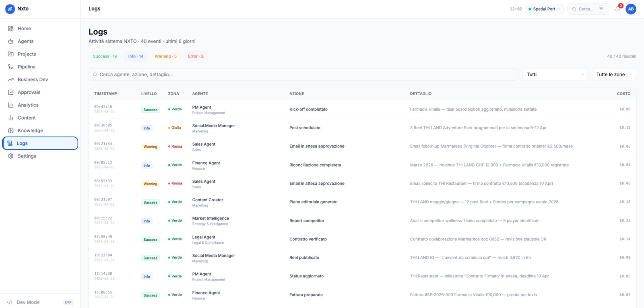
Task: Click the Dev Mode code brackets icon
Action: (x=10, y=302)
